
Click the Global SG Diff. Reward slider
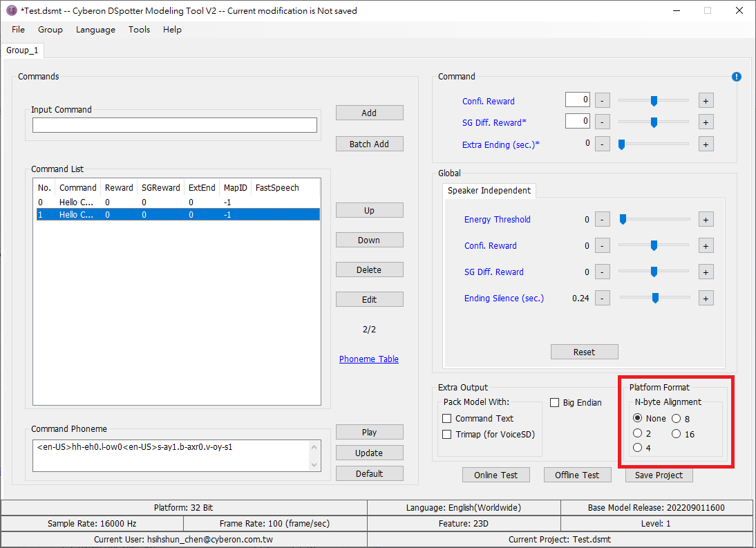tap(654, 272)
